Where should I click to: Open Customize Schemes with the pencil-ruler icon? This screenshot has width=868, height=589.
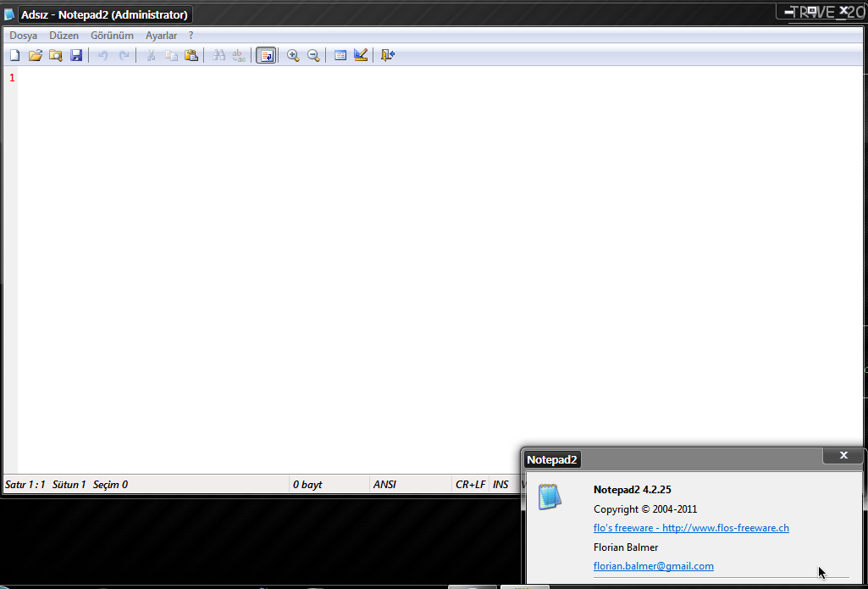click(x=361, y=55)
